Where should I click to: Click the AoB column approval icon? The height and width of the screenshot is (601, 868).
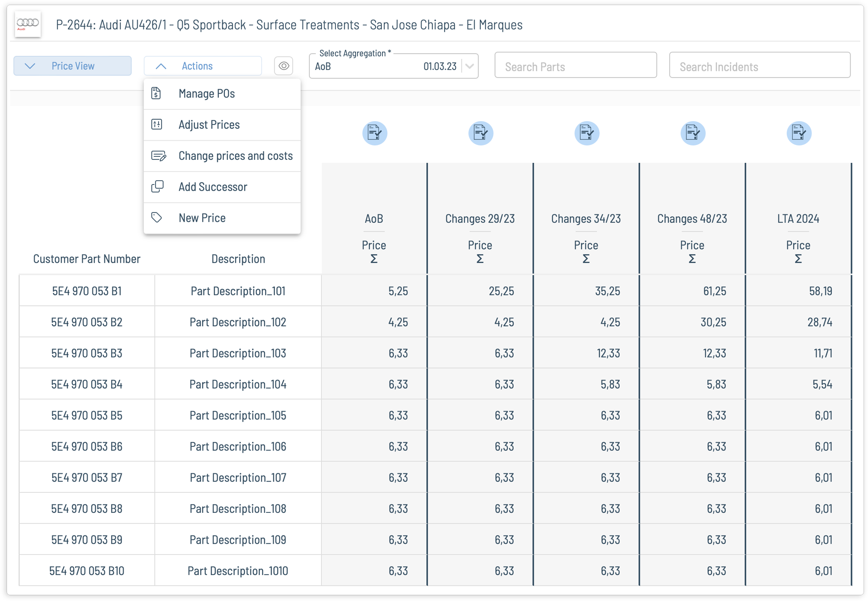coord(375,133)
